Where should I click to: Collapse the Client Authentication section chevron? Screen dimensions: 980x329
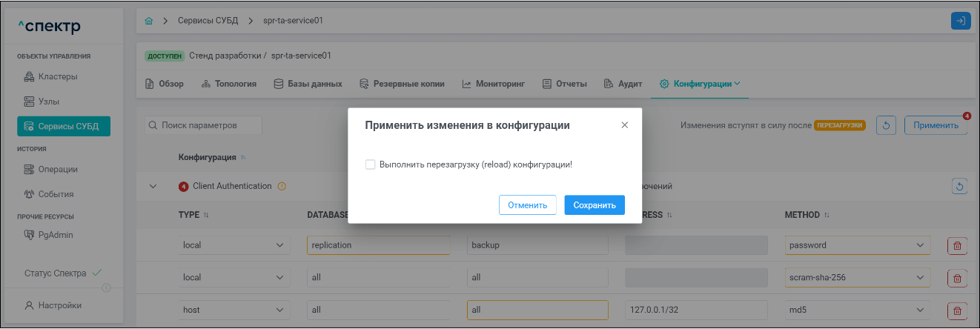[153, 187]
